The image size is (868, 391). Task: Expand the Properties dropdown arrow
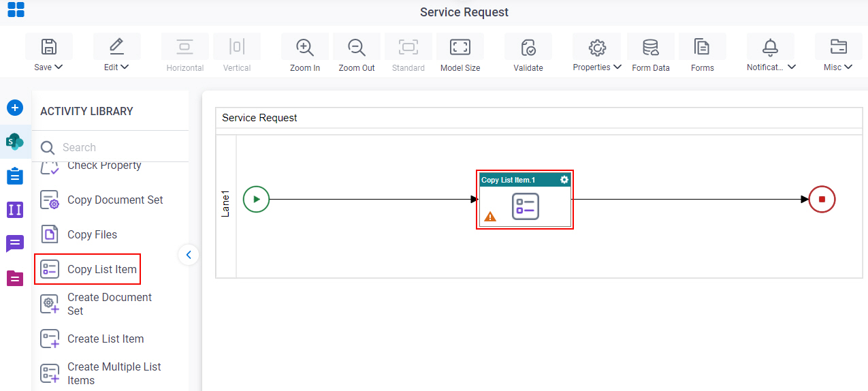pos(617,67)
